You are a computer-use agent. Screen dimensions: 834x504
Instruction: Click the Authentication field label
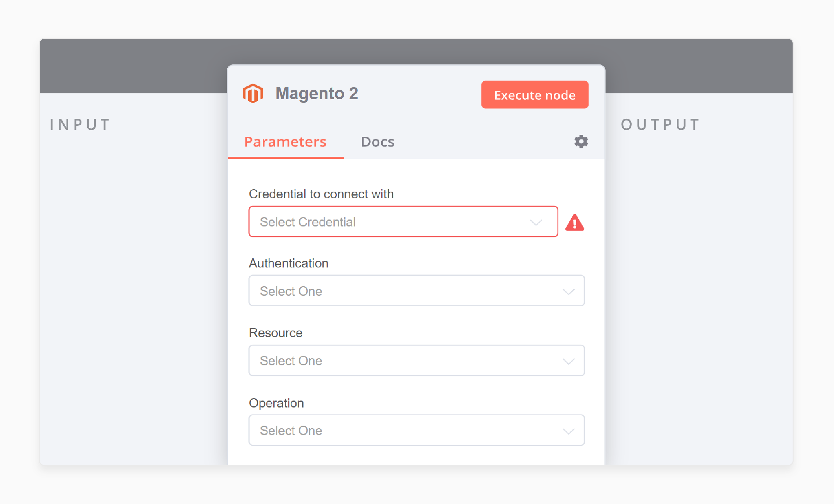coord(289,263)
